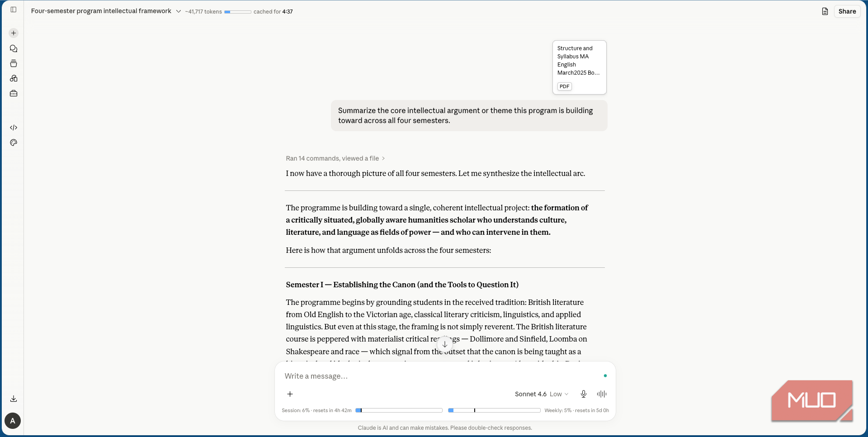Focus the 'Write a message' input field
Screen dimensions: 868x437
coord(441,376)
